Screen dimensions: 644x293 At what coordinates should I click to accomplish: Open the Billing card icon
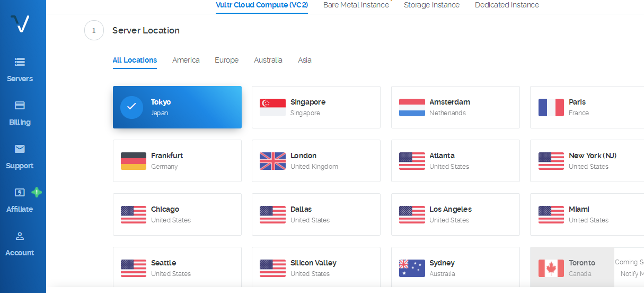point(20,105)
